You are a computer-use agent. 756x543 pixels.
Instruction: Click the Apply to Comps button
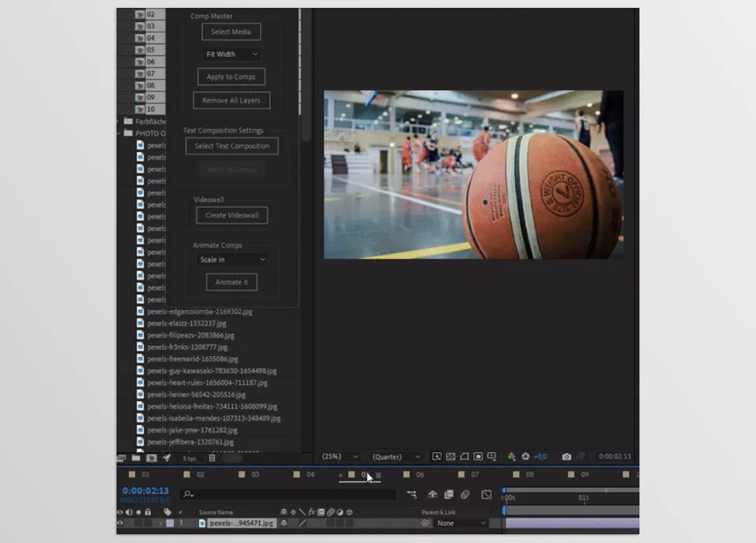pos(230,76)
